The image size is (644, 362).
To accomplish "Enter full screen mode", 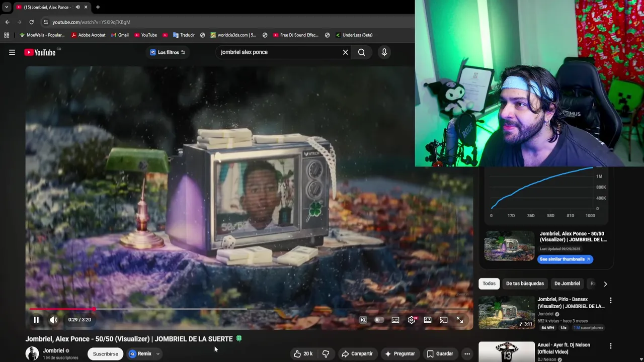I will click(460, 320).
